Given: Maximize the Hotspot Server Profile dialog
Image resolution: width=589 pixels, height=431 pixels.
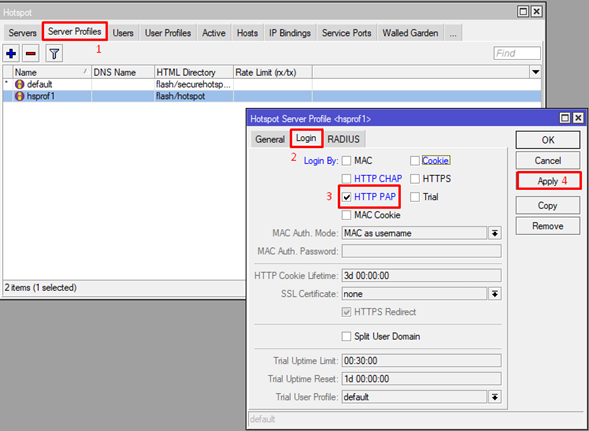Looking at the screenshot, I should (x=565, y=119).
